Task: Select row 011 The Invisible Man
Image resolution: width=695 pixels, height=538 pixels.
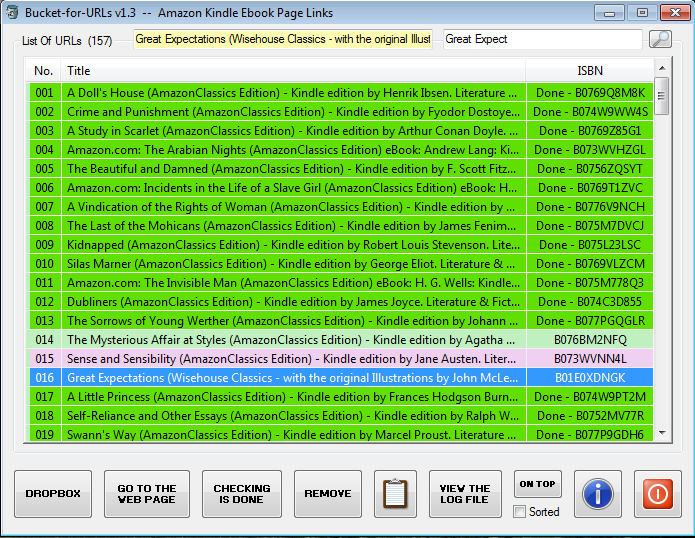Action: pyautogui.click(x=340, y=283)
